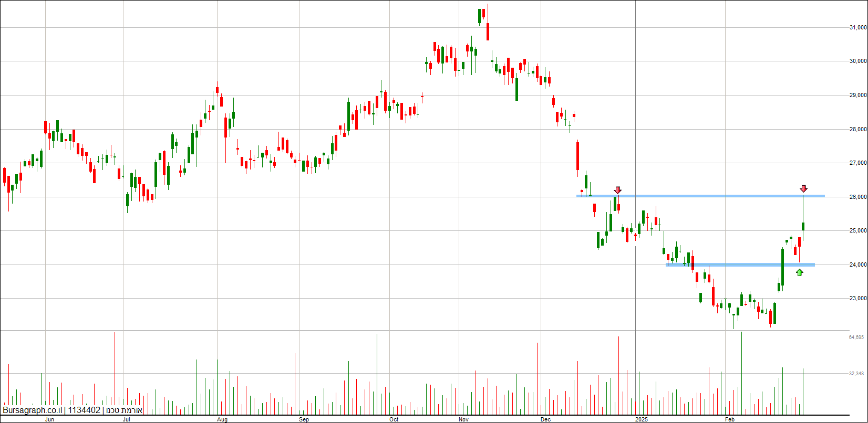Click the Feb label on the time axis
This screenshot has width=868, height=423.
[x=729, y=419]
